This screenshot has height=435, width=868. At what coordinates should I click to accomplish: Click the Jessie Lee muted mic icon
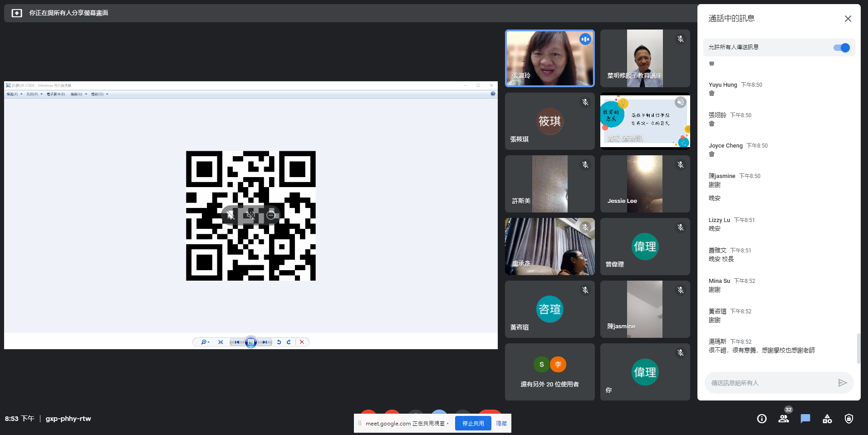point(680,165)
